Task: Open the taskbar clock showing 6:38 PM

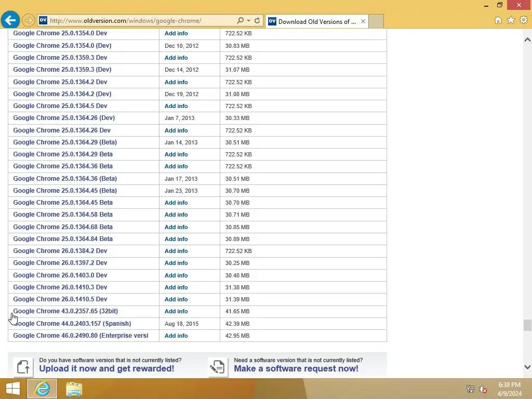Action: [x=509, y=389]
